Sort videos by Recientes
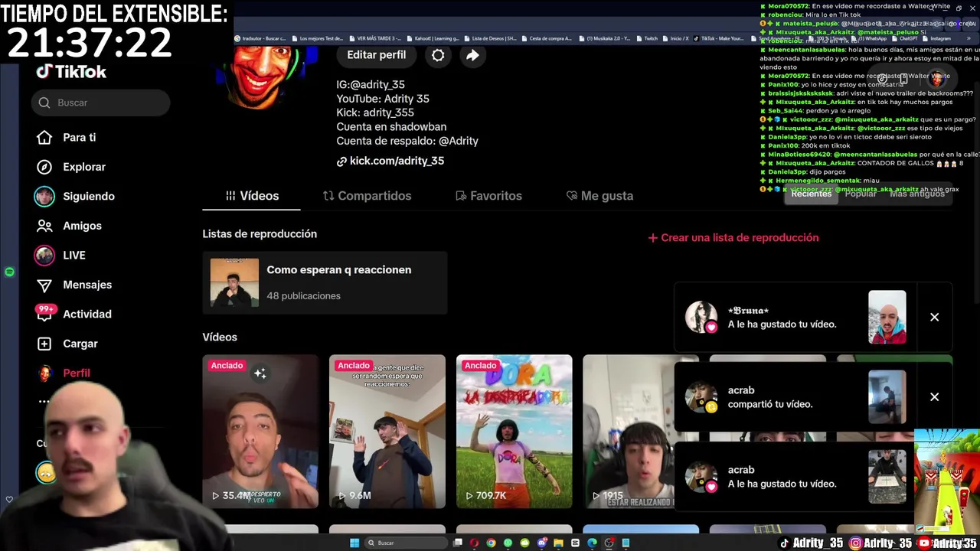The image size is (980, 551). pos(811,194)
